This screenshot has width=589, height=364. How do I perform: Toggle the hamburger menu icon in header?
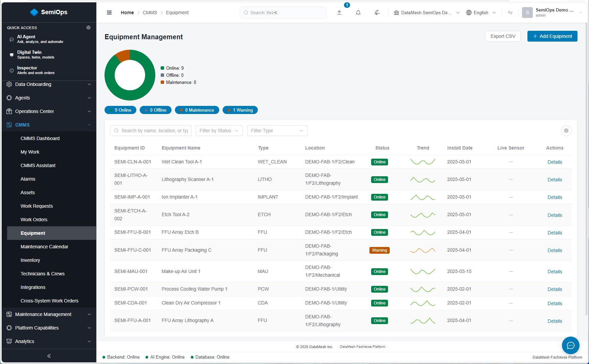click(109, 13)
